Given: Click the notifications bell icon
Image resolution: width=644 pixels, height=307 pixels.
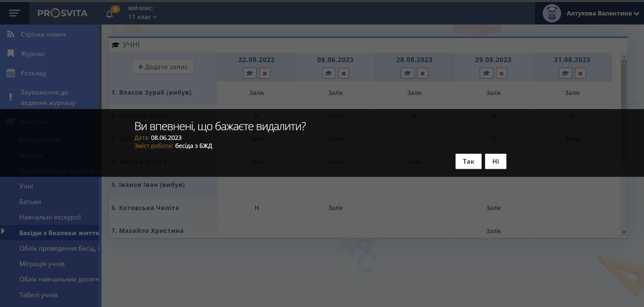Looking at the screenshot, I should [x=109, y=14].
